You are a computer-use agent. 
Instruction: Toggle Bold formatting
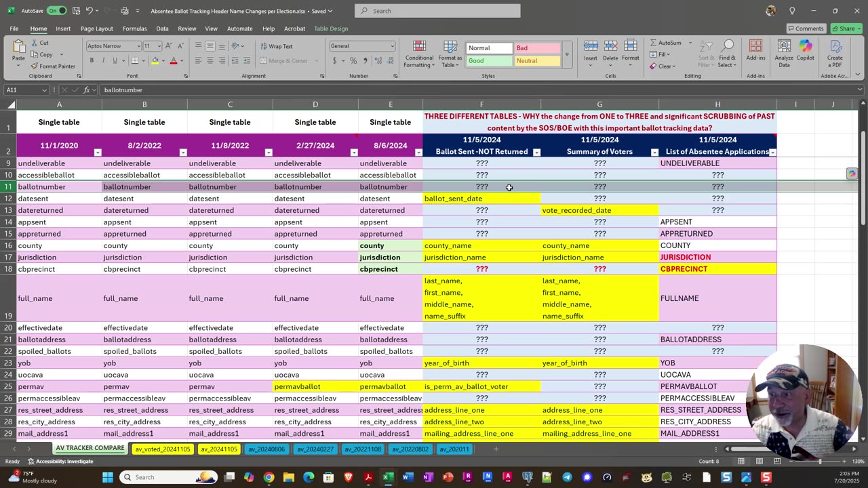92,60
